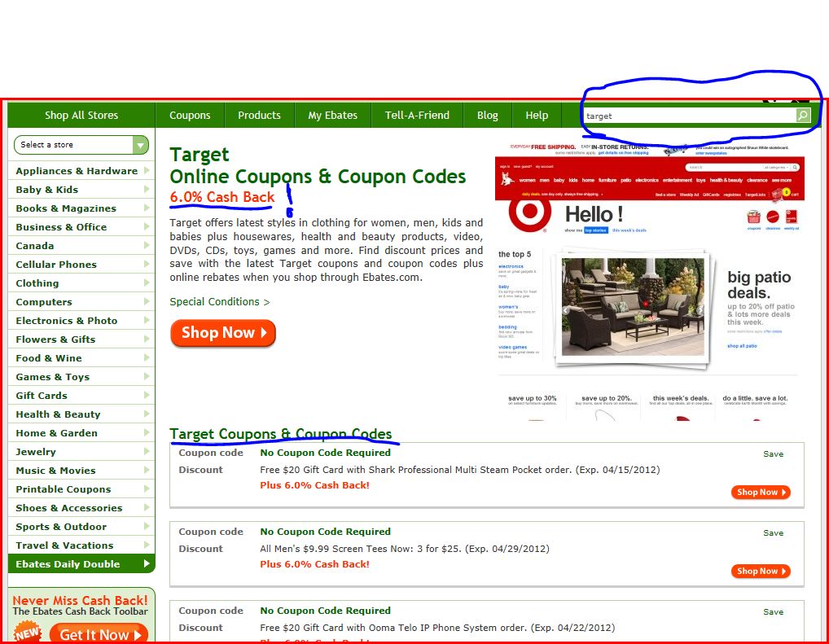
Task: Save the Men's Screen Tees coupon
Action: pyautogui.click(x=773, y=533)
